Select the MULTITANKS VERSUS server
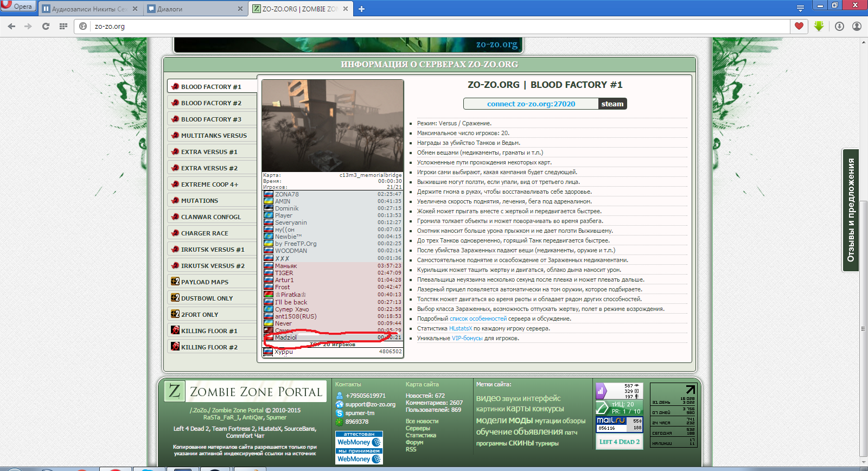The image size is (868, 471). [x=213, y=136]
